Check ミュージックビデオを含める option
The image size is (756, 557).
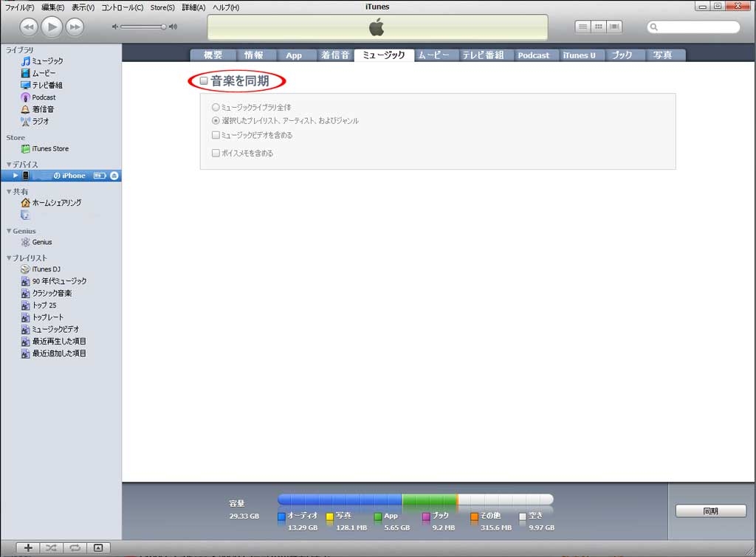coord(216,135)
